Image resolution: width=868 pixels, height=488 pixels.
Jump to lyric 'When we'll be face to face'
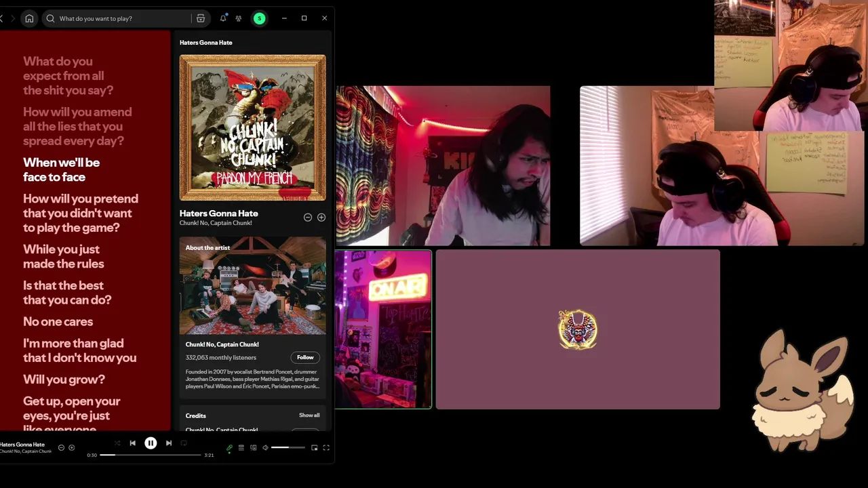coord(61,169)
